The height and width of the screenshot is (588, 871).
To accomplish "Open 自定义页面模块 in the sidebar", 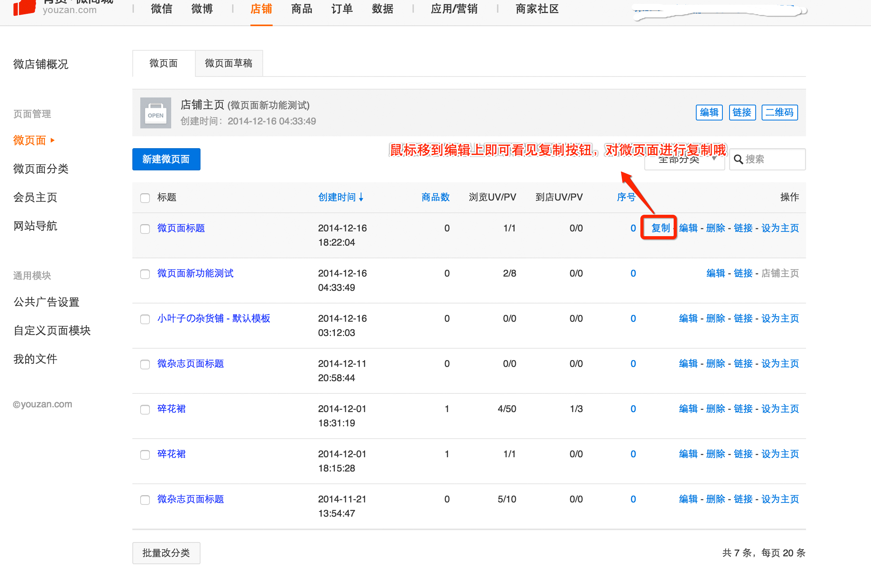I will pos(52,330).
